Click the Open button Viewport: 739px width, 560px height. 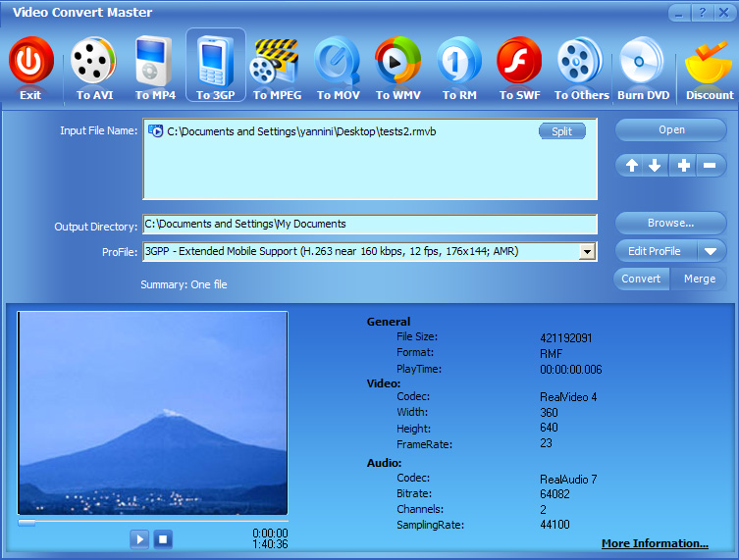pyautogui.click(x=670, y=130)
